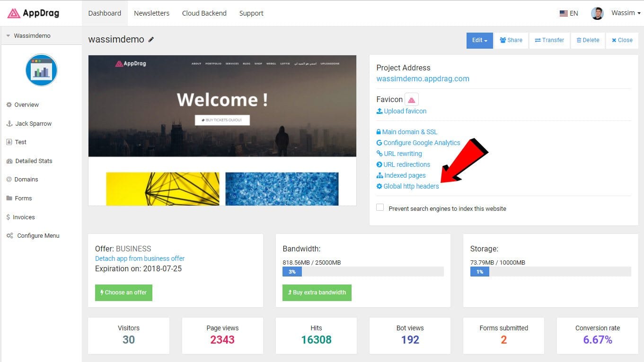This screenshot has height=362, width=644.
Task: Click the Bot views stat card
Action: 410,336
